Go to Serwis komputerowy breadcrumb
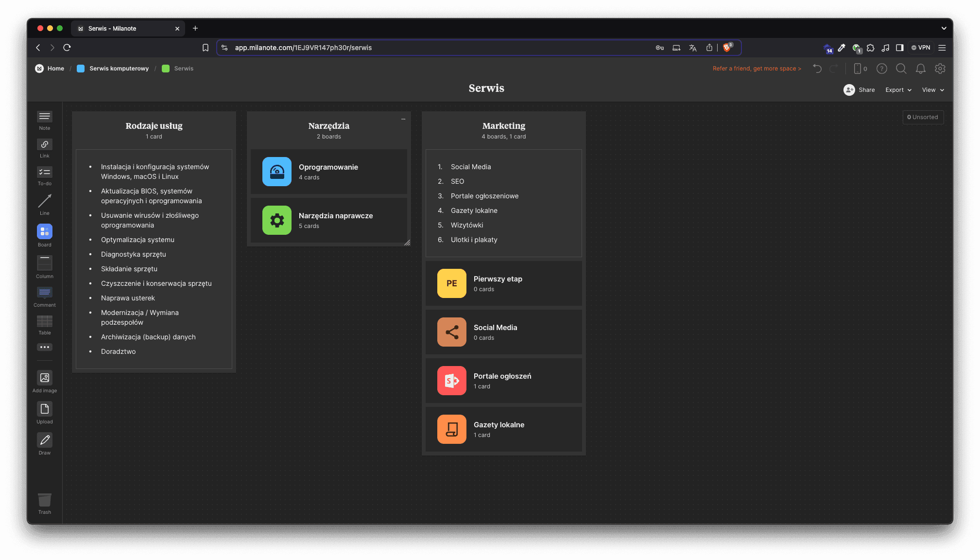 coord(119,69)
